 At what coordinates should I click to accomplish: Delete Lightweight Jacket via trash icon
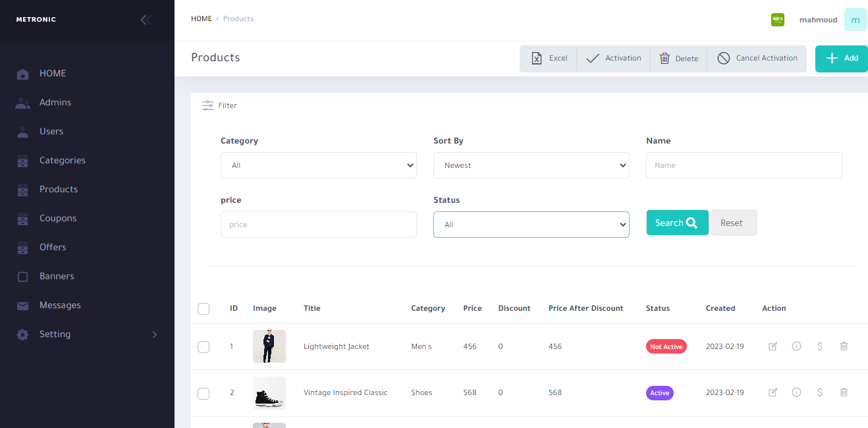844,346
